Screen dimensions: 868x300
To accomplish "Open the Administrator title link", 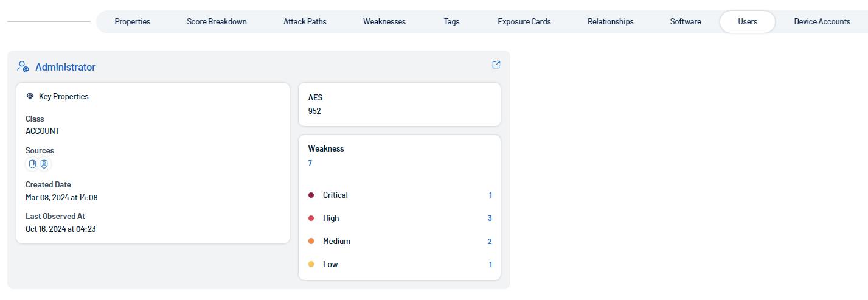I will tap(66, 67).
